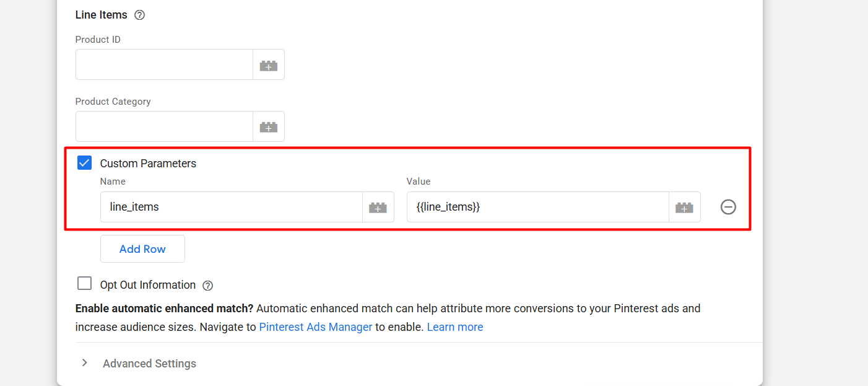The height and width of the screenshot is (386, 868).
Task: Remove the line_items custom parameter row
Action: [x=728, y=207]
